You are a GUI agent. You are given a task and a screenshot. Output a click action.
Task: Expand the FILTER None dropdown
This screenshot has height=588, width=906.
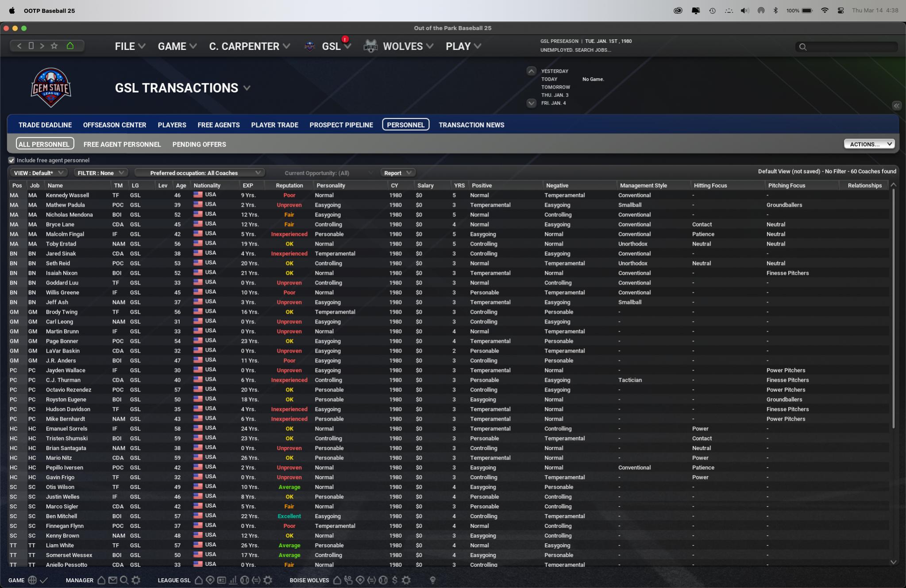tap(101, 173)
